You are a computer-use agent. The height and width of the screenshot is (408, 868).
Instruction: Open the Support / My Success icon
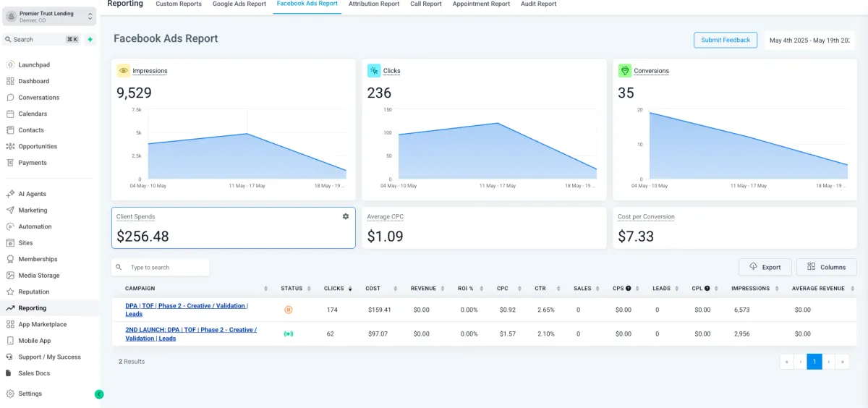click(10, 357)
